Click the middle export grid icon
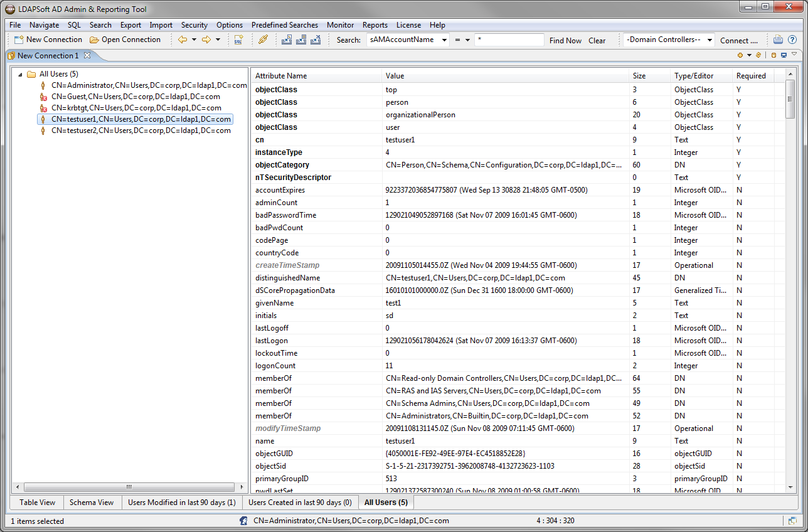The width and height of the screenshot is (808, 532). coord(301,40)
